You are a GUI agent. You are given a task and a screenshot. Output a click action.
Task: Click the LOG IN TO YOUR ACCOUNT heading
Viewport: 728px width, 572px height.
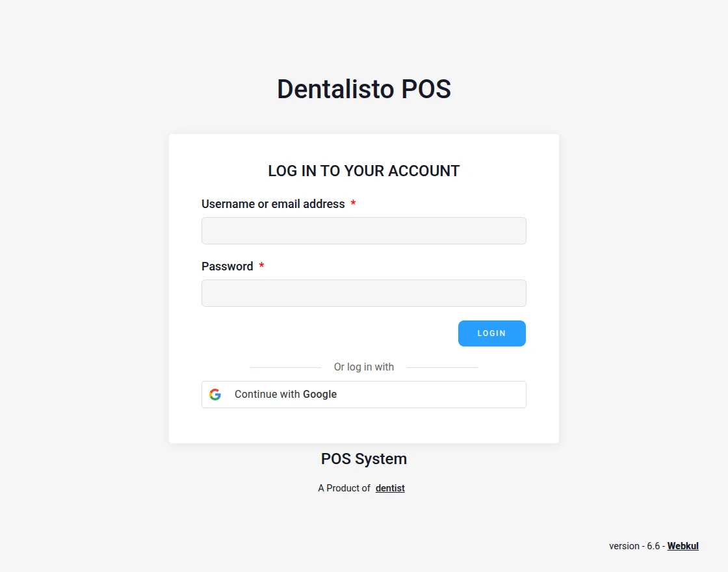point(363,171)
